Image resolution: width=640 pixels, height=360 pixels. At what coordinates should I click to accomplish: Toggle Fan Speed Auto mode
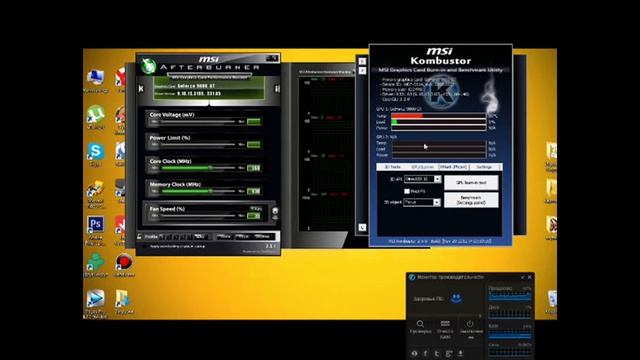pyautogui.click(x=256, y=209)
